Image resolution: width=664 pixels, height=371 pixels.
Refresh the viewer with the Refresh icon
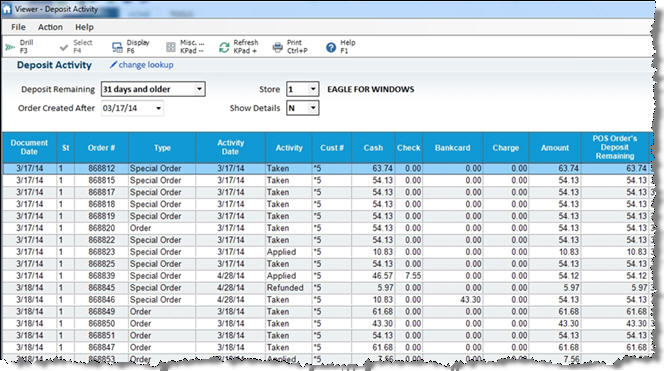click(x=224, y=47)
